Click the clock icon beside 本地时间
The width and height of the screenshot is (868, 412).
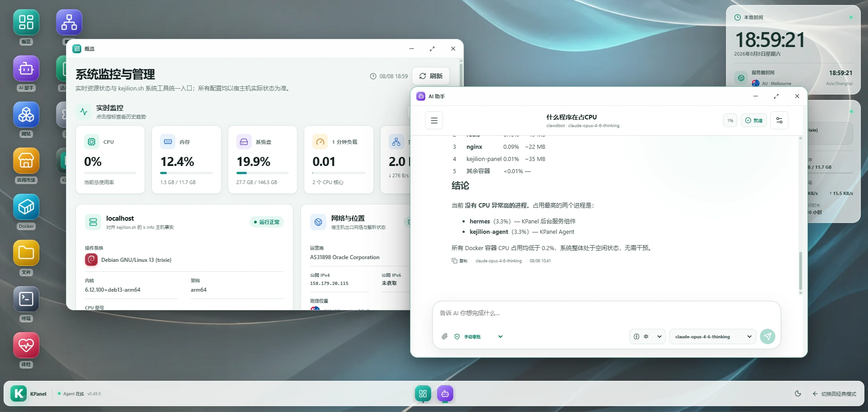click(737, 18)
